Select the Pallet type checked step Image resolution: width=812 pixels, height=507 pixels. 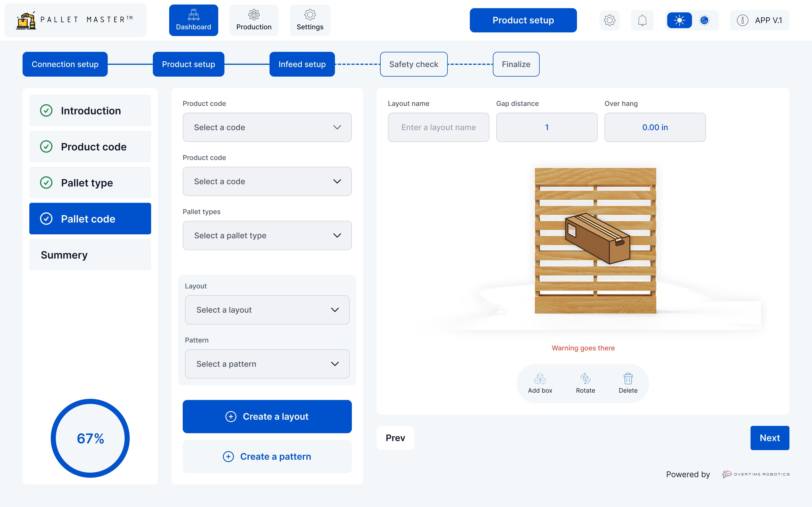(90, 183)
